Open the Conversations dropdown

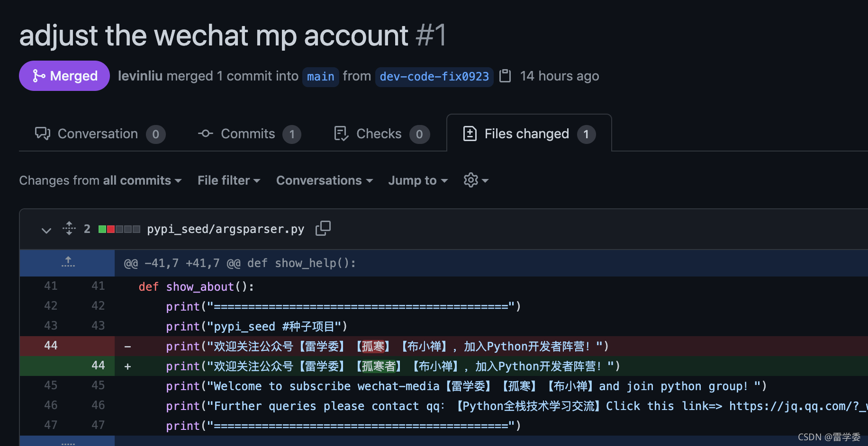(x=325, y=180)
